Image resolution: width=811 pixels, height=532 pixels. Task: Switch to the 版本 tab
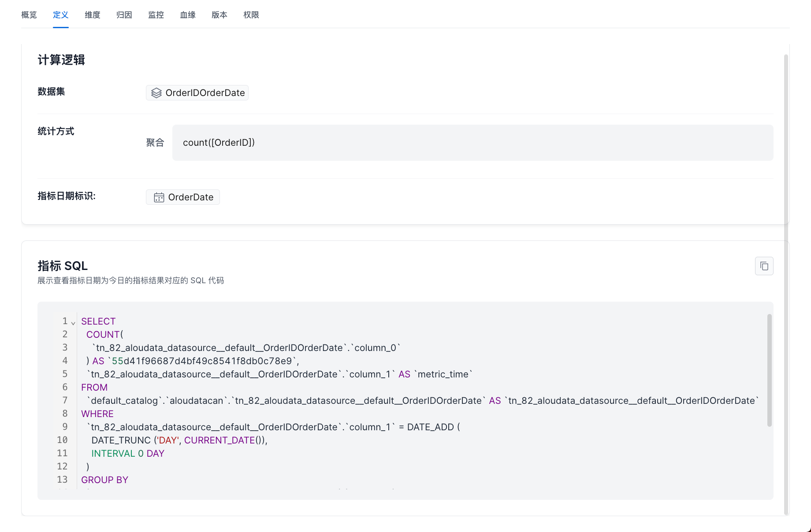tap(219, 15)
